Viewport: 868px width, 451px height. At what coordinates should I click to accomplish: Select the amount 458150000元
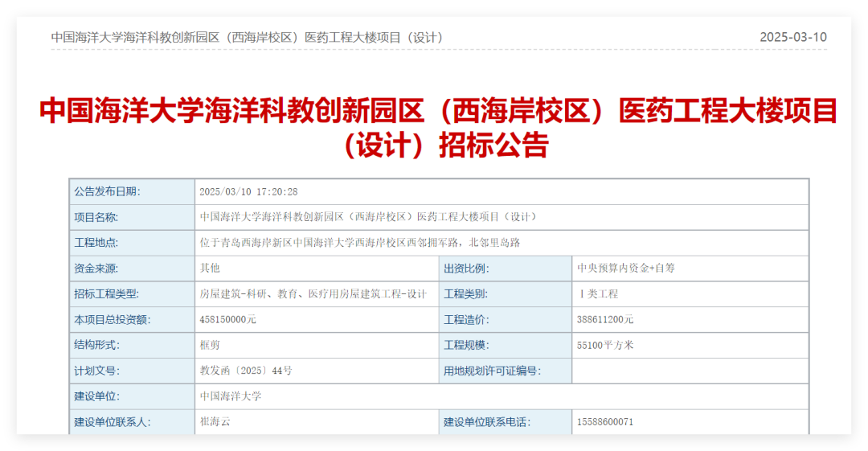(228, 320)
